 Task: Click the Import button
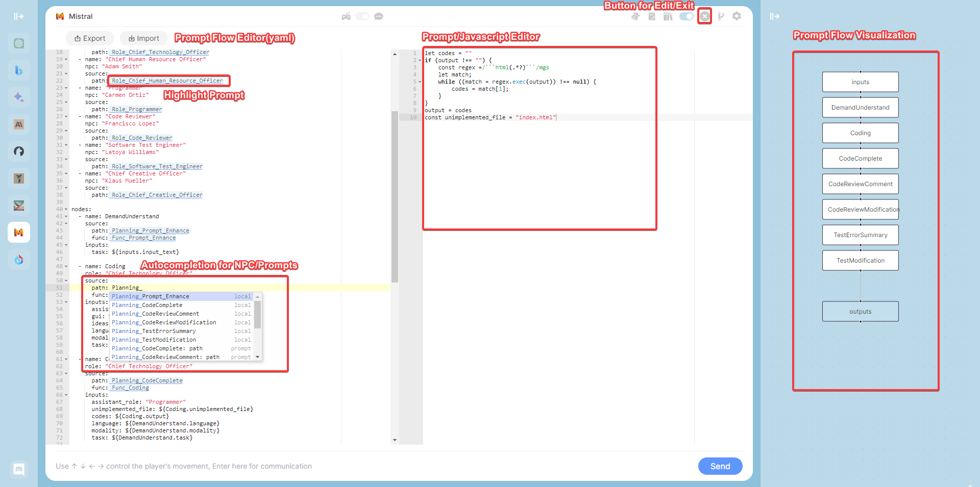(144, 38)
